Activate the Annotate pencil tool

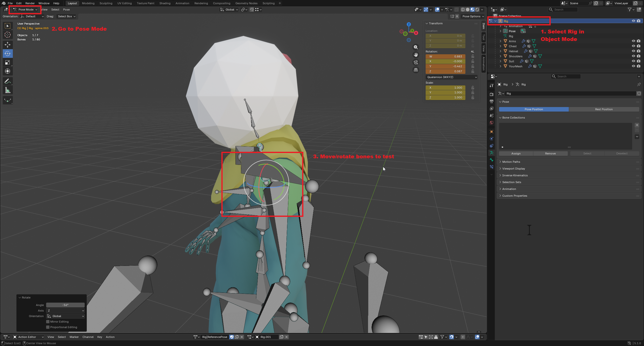pos(8,81)
